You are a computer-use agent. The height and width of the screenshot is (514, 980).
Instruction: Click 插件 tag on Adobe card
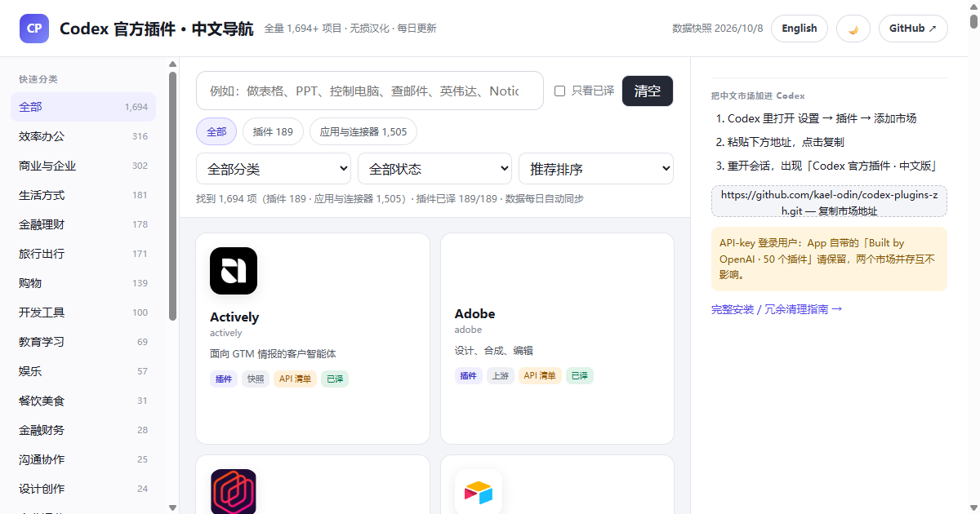coord(469,375)
